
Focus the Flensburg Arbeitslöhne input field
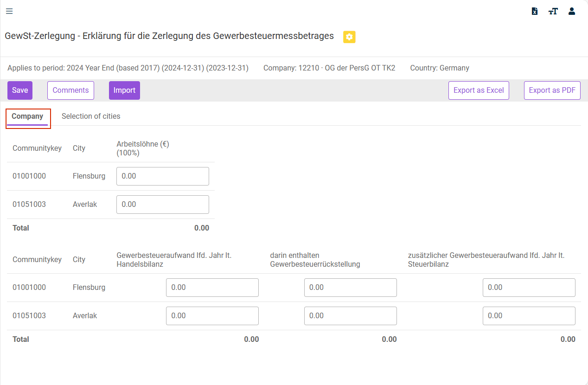(163, 176)
